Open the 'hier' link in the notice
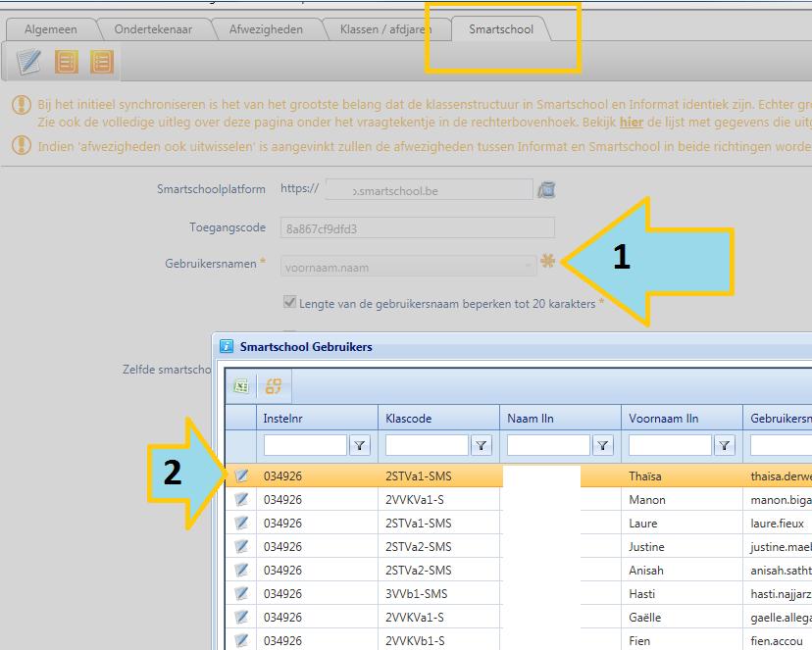The image size is (812, 650). point(632,123)
